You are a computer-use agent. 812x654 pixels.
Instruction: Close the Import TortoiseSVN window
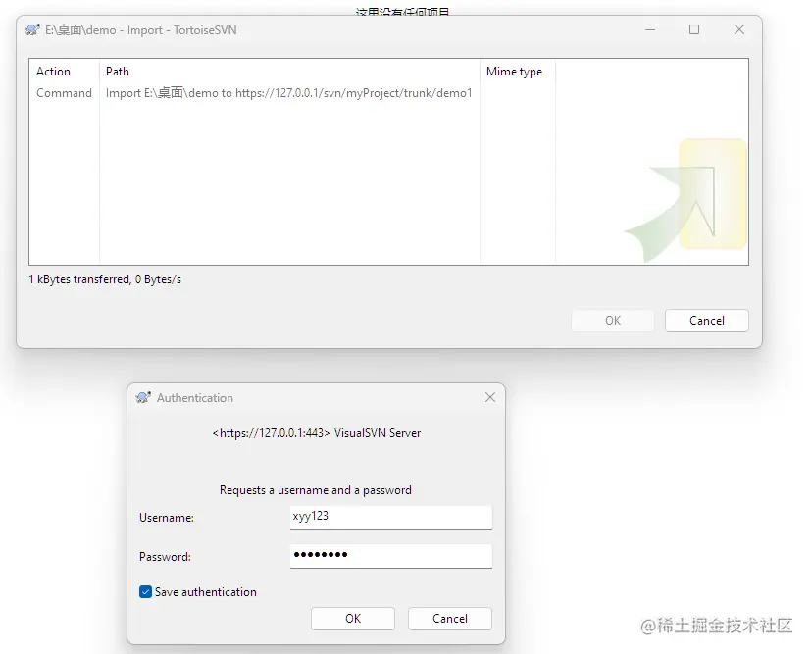pyautogui.click(x=739, y=29)
